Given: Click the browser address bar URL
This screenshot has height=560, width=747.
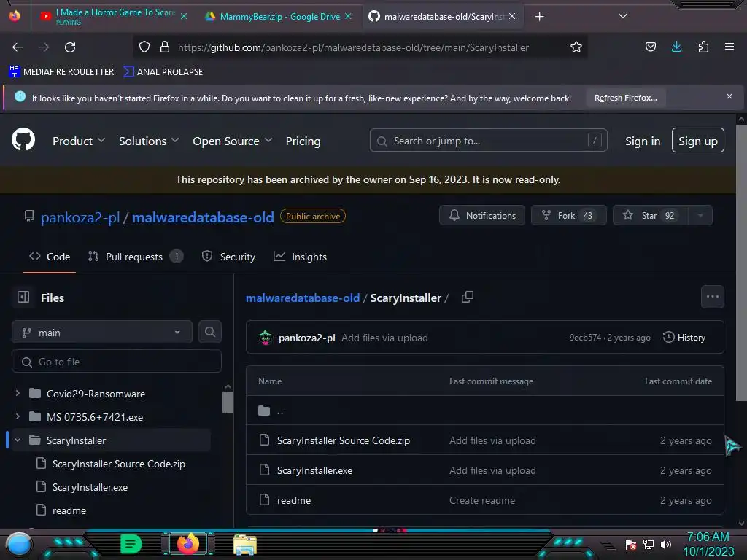Looking at the screenshot, I should [353, 47].
